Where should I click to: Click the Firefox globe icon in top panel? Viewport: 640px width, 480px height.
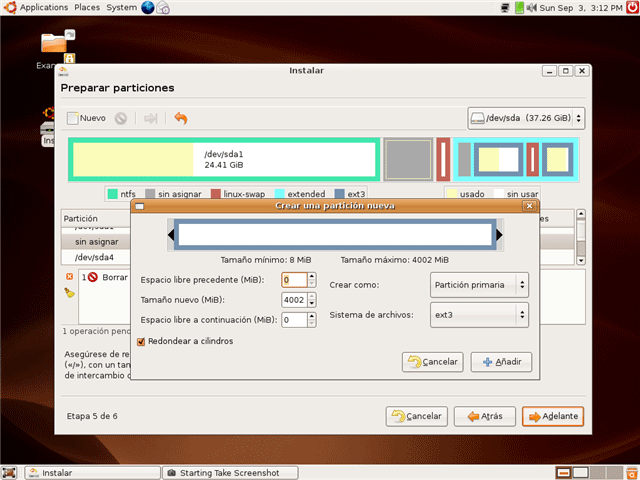pos(149,8)
